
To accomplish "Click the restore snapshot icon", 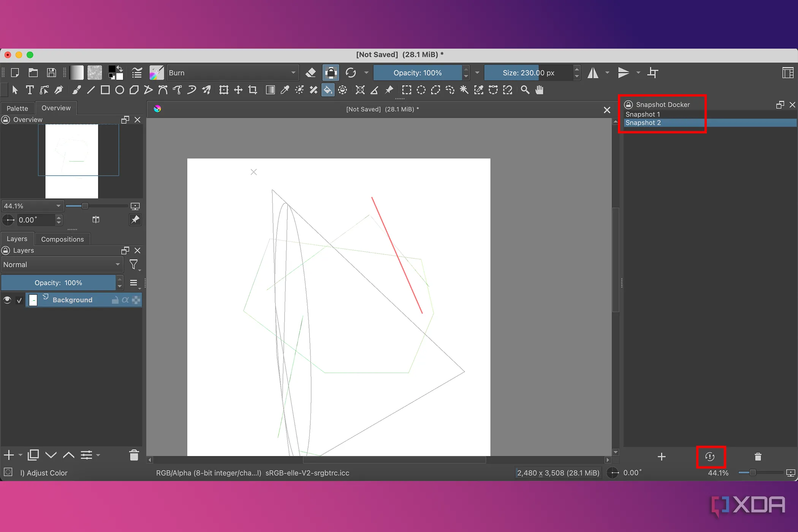I will (x=710, y=456).
